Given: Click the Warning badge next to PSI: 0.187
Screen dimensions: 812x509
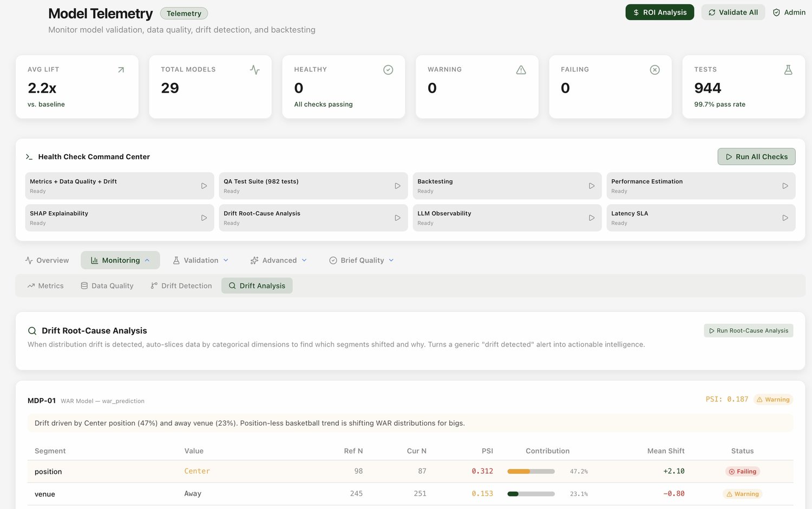Looking at the screenshot, I should [773, 400].
